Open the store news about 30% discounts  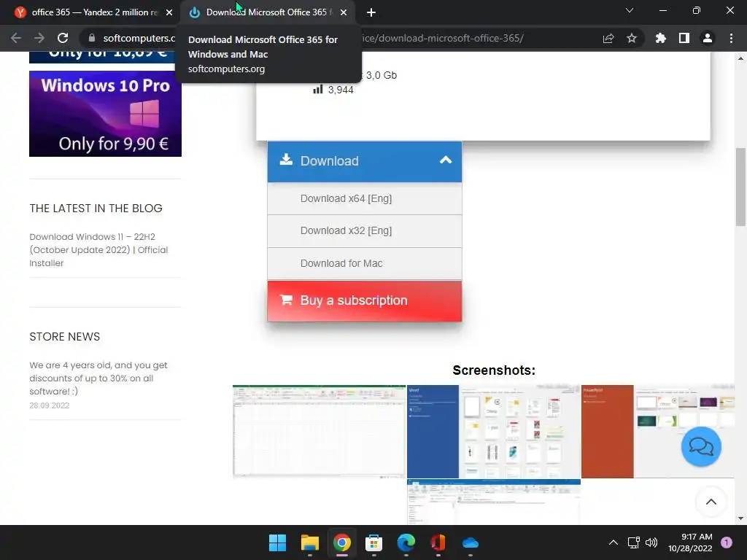pyautogui.click(x=98, y=378)
